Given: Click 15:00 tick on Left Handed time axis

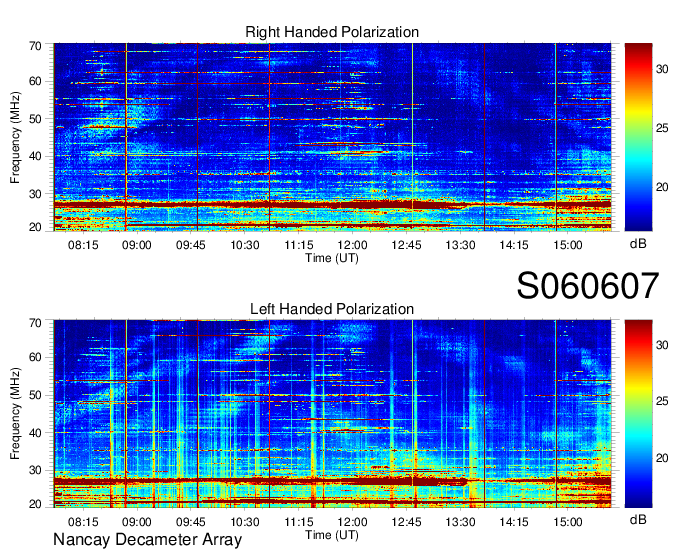Looking at the screenshot, I should click(x=568, y=522).
